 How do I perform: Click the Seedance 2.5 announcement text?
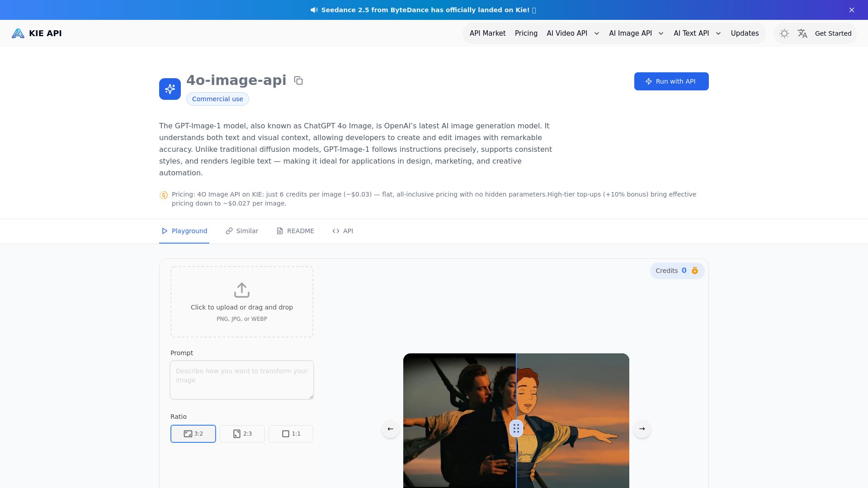tap(428, 10)
